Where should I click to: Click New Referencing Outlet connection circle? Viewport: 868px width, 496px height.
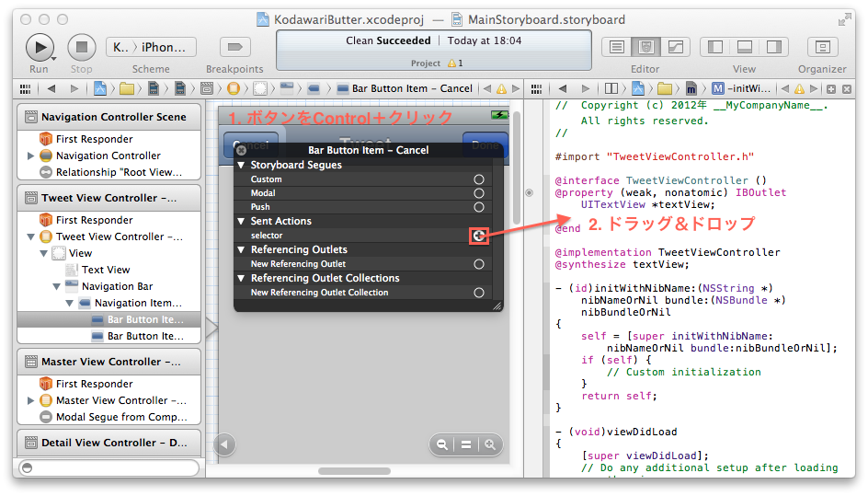click(479, 264)
